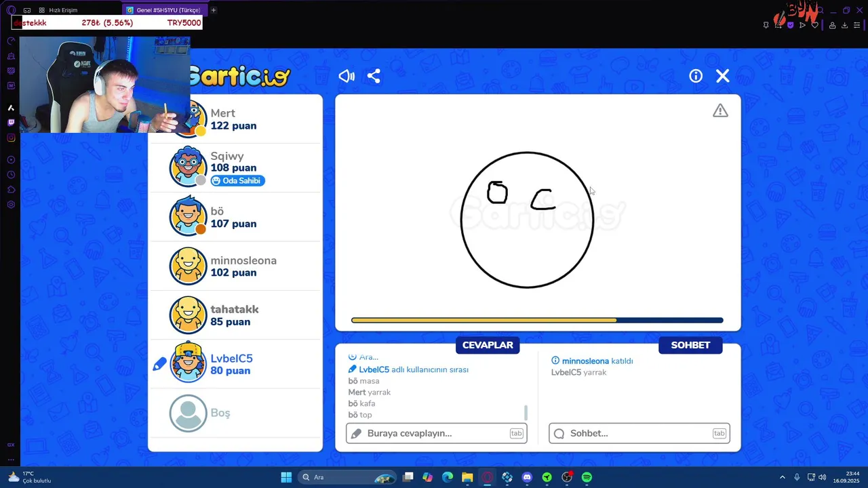This screenshot has height=488, width=868.
Task: Click the 'Mert yarrak' answer line
Action: coord(369,392)
